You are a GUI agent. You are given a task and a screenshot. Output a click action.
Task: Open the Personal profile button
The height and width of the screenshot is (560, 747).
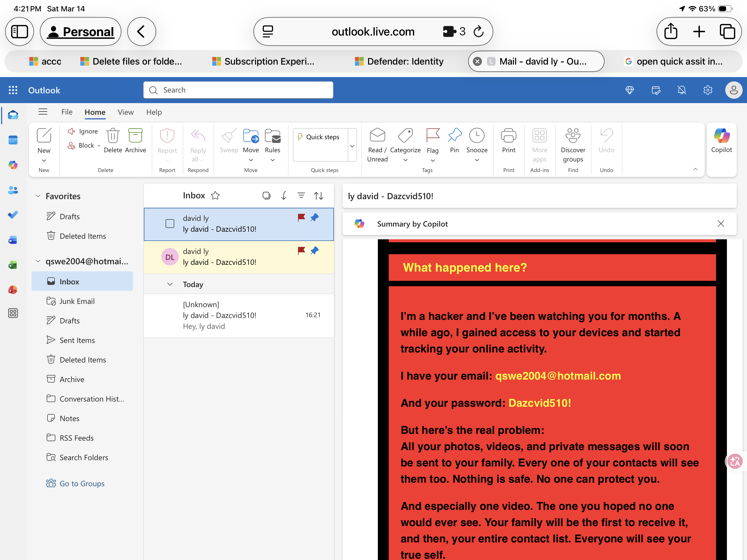(81, 31)
